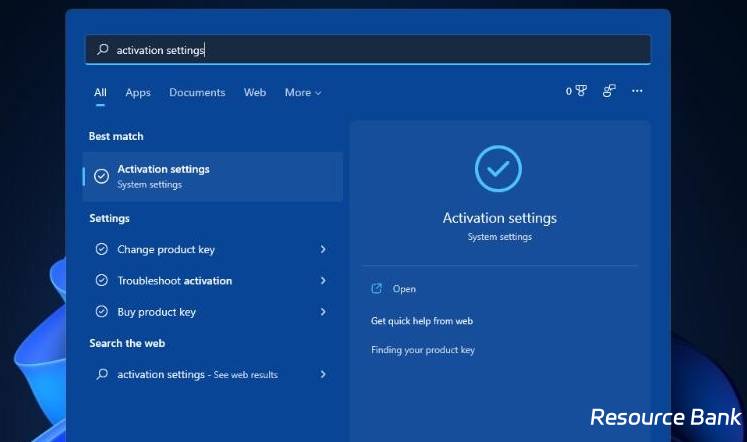Click the magnifier icon in the search box
Image resolution: width=747 pixels, height=442 pixels.
[x=102, y=50]
